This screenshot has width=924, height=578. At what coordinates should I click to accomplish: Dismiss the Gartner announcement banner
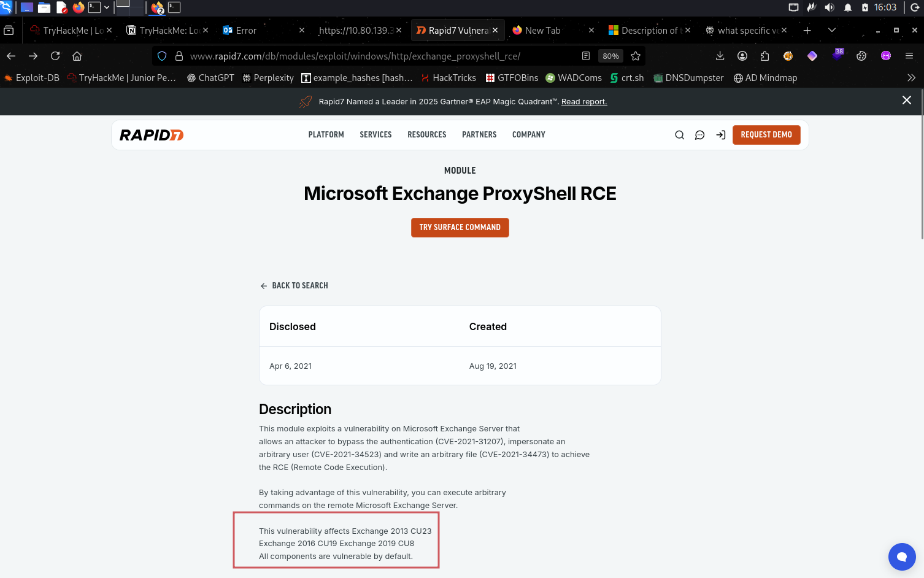(906, 100)
